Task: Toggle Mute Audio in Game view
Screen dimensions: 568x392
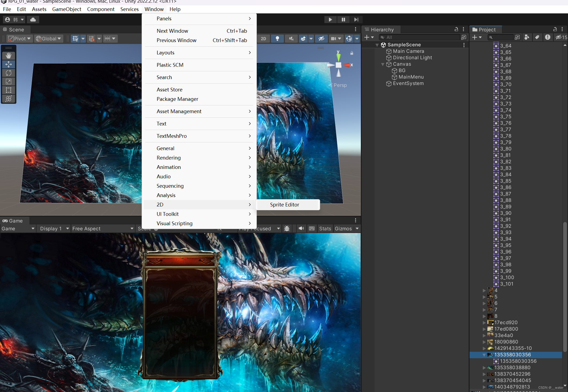Action: tap(301, 228)
